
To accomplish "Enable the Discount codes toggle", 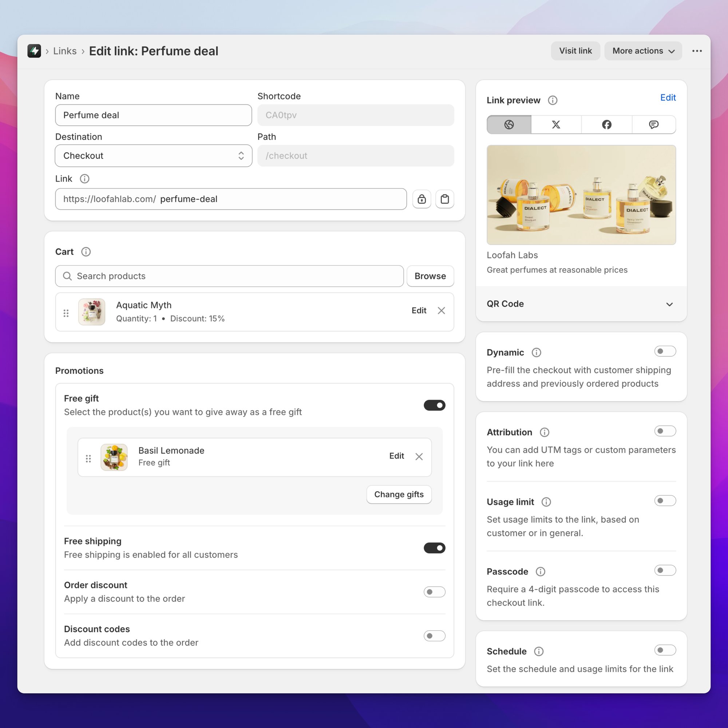I will [435, 636].
